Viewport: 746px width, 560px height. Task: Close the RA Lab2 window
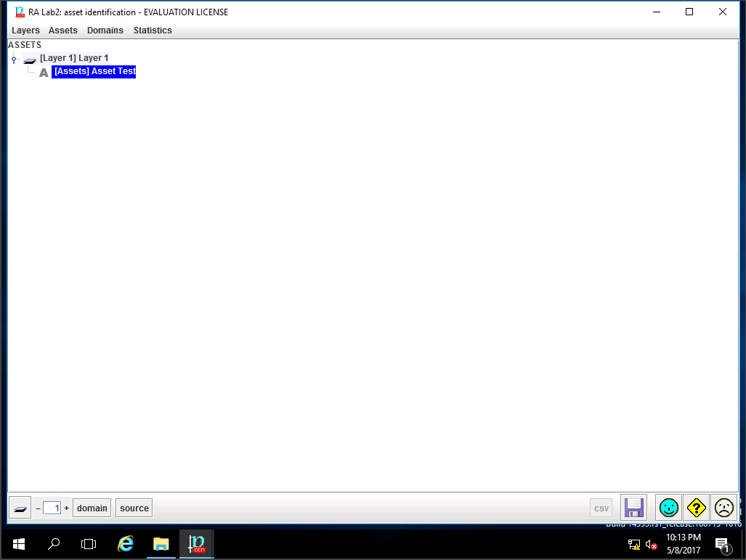tap(722, 12)
